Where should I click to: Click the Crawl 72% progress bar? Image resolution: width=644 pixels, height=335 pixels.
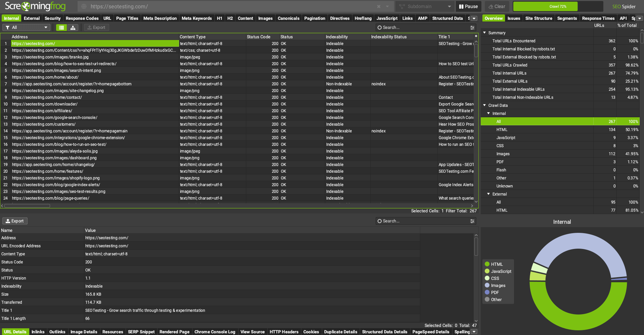[x=558, y=6]
